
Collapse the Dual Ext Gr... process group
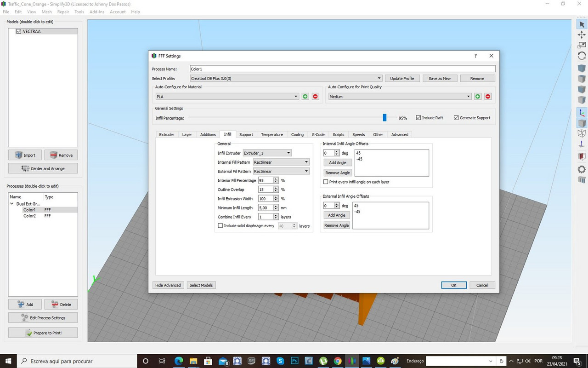click(12, 203)
